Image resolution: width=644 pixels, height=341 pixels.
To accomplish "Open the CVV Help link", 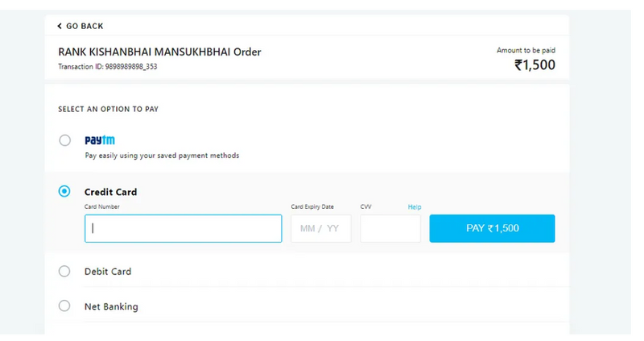I will tap(414, 207).
